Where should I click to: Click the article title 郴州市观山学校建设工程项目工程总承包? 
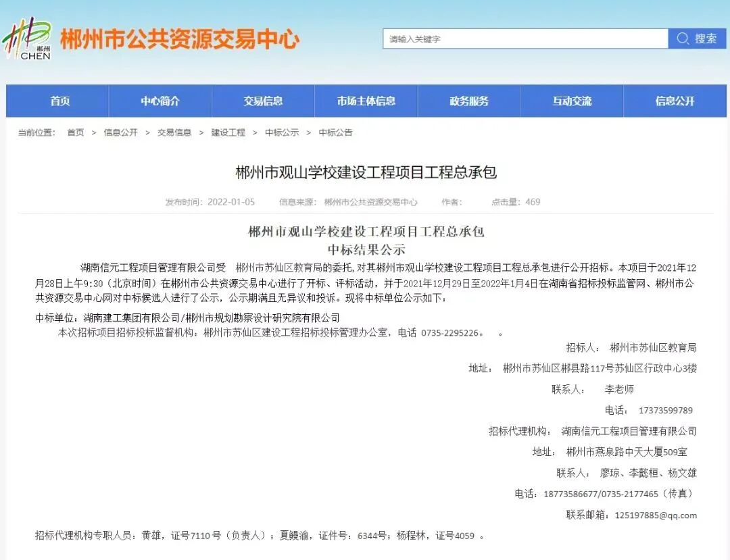[365, 172]
